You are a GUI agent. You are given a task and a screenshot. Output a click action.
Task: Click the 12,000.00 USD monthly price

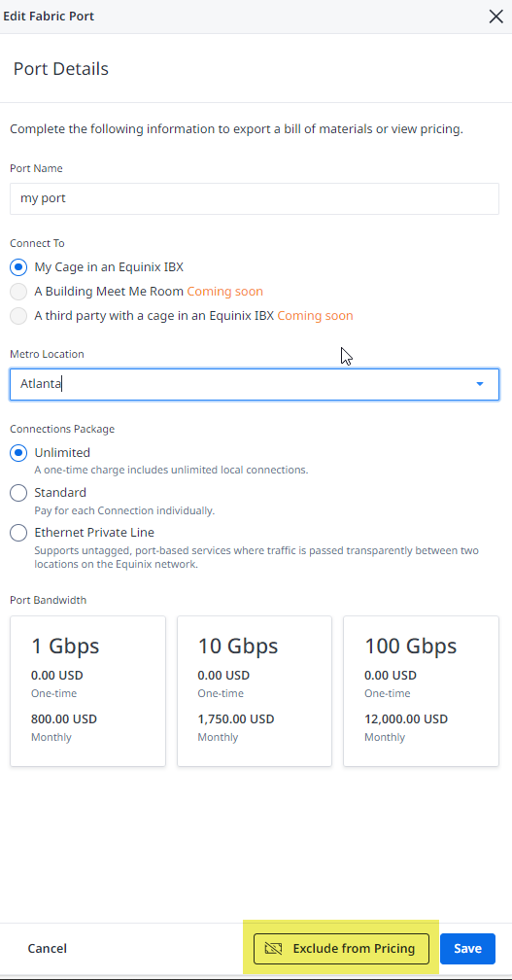point(406,718)
